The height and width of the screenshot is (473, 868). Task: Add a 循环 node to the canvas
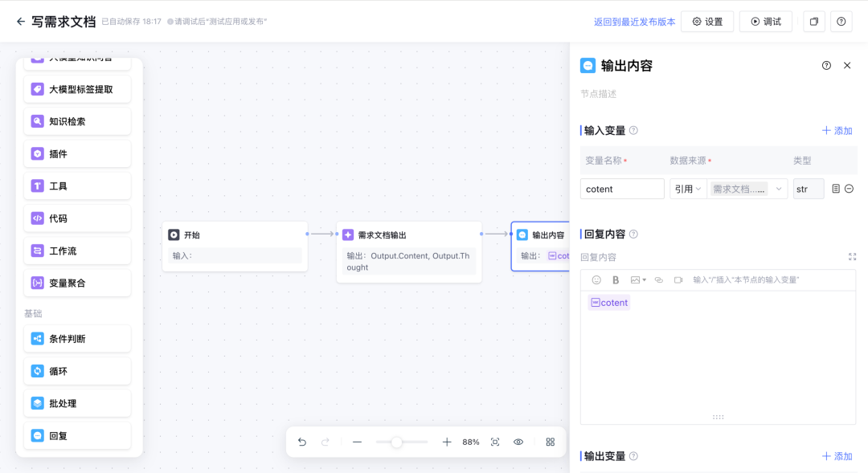[x=77, y=370]
